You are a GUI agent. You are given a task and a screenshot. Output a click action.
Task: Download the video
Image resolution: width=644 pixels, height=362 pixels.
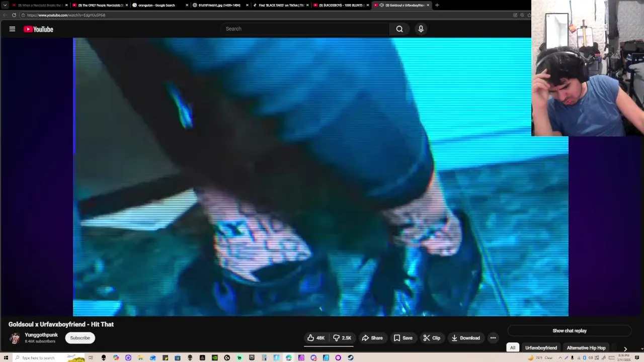tap(466, 338)
